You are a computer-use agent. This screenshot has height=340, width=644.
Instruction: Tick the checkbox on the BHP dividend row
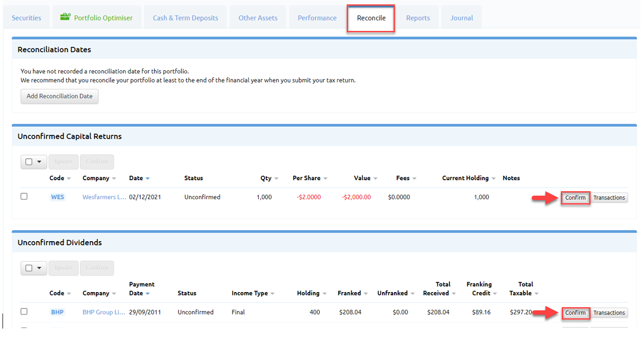pos(23,312)
